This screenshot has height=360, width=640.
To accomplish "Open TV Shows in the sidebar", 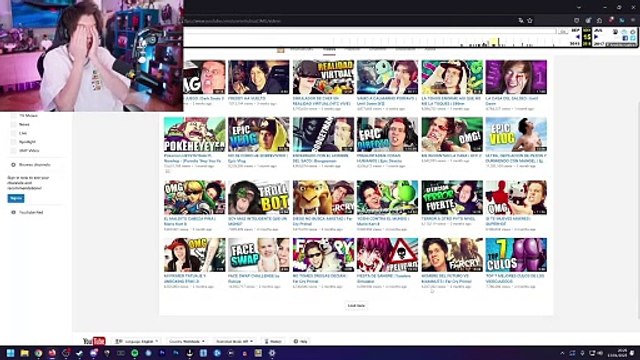I will tap(28, 116).
